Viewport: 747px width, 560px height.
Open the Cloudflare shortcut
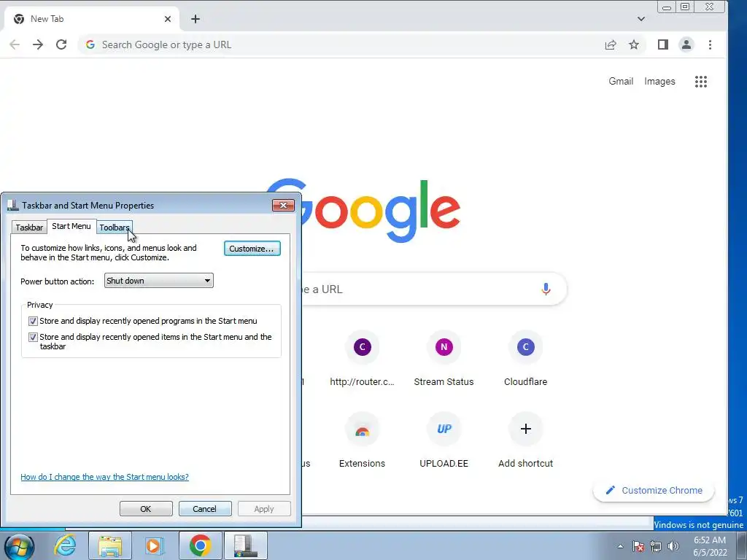(x=525, y=358)
